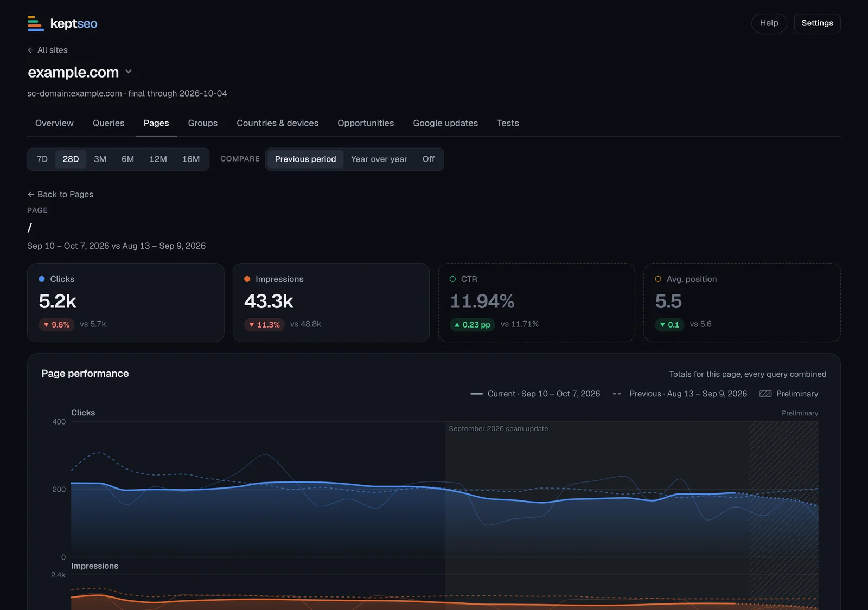This screenshot has height=610, width=868.
Task: Click the All sites back arrow
Action: click(x=31, y=50)
